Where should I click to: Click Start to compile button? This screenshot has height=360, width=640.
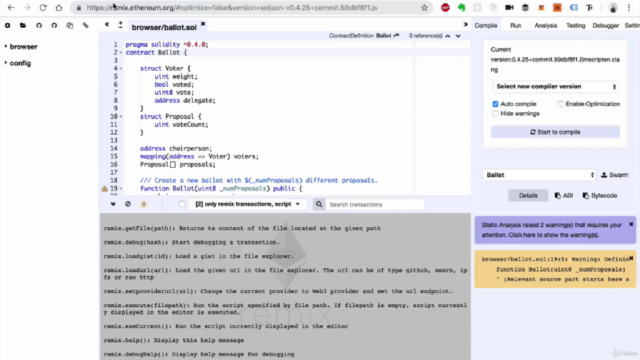pos(555,132)
